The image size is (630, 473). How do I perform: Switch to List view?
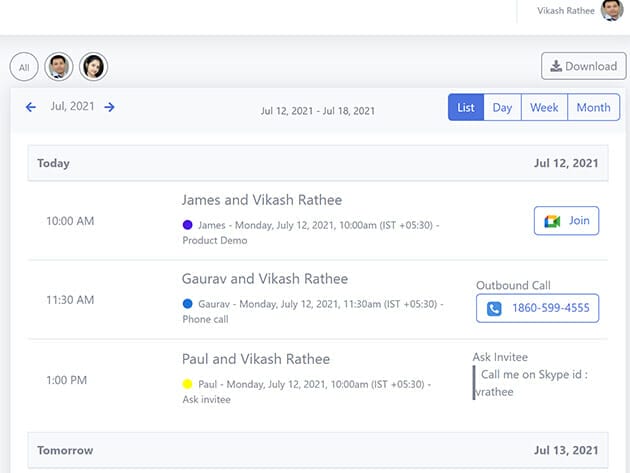pyautogui.click(x=466, y=107)
